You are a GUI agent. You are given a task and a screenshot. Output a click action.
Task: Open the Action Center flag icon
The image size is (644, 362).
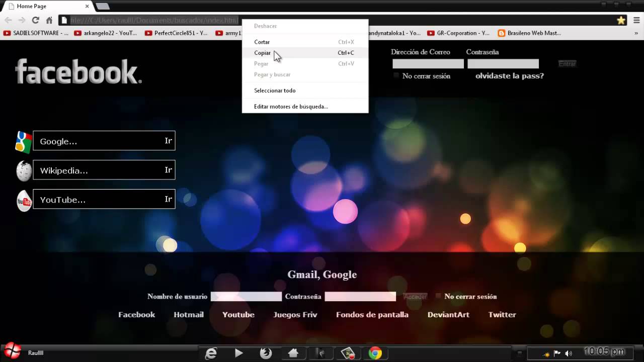tap(557, 353)
